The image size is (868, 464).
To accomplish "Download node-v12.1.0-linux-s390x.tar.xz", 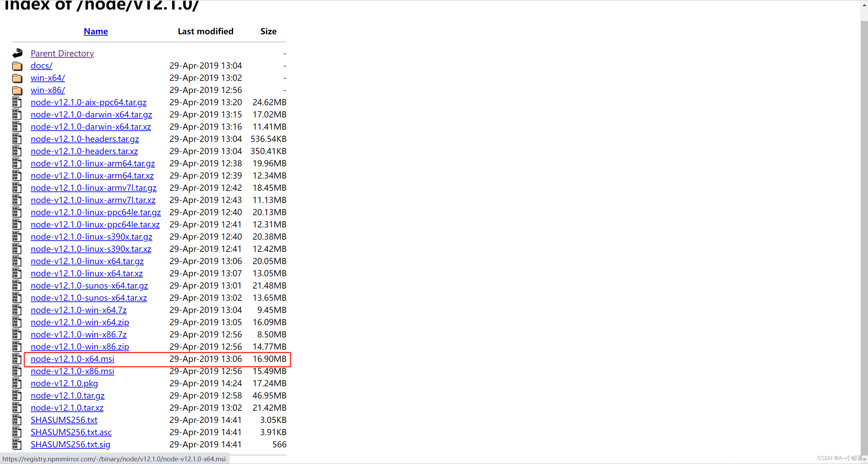I will [x=91, y=249].
